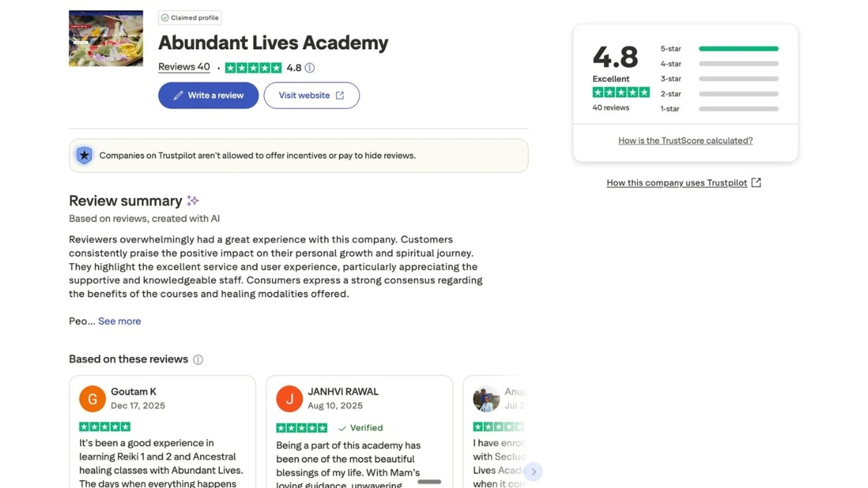868x488 pixels.
Task: Click Goutam K's orange avatar icon
Action: pyautogui.click(x=93, y=398)
